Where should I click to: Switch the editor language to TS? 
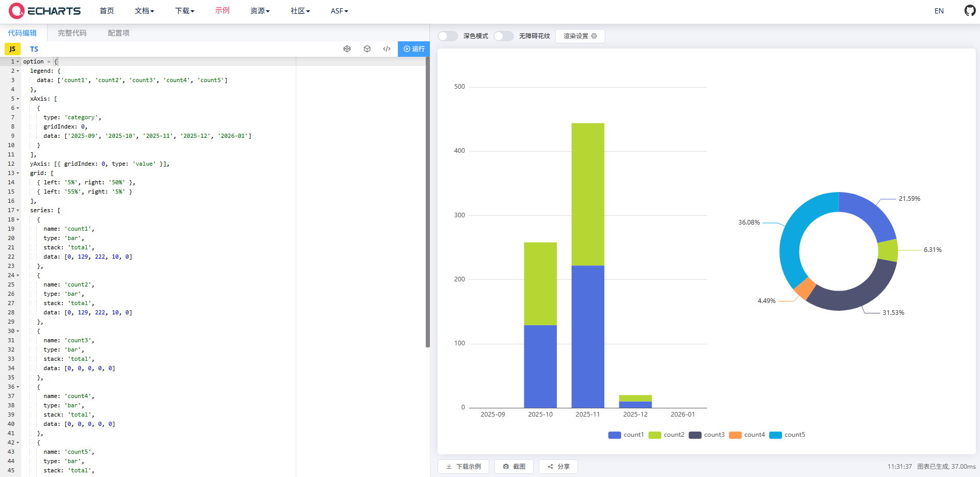[34, 49]
